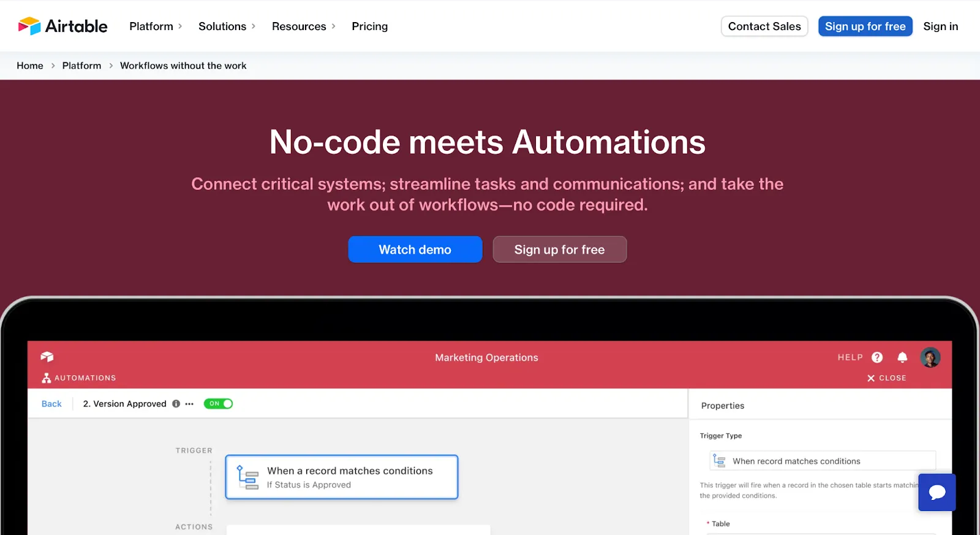The image size is (980, 535).
Task: Click Sign up for free in header
Action: (865, 26)
